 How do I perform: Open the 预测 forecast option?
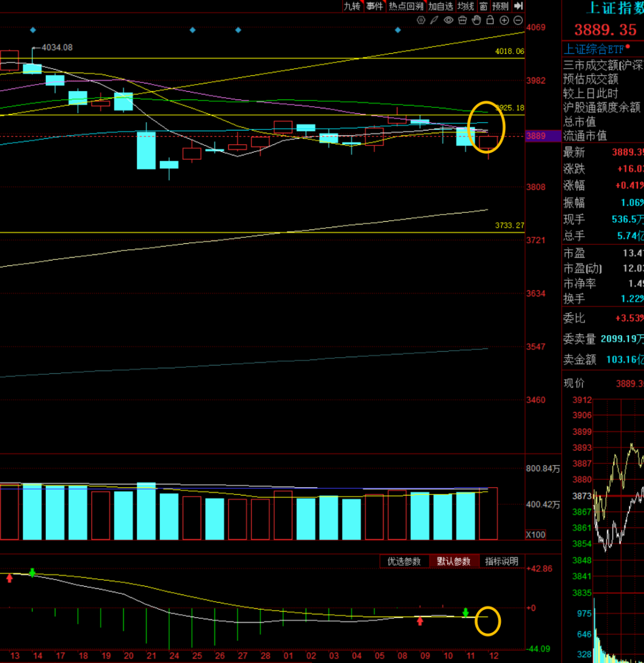coord(500,6)
